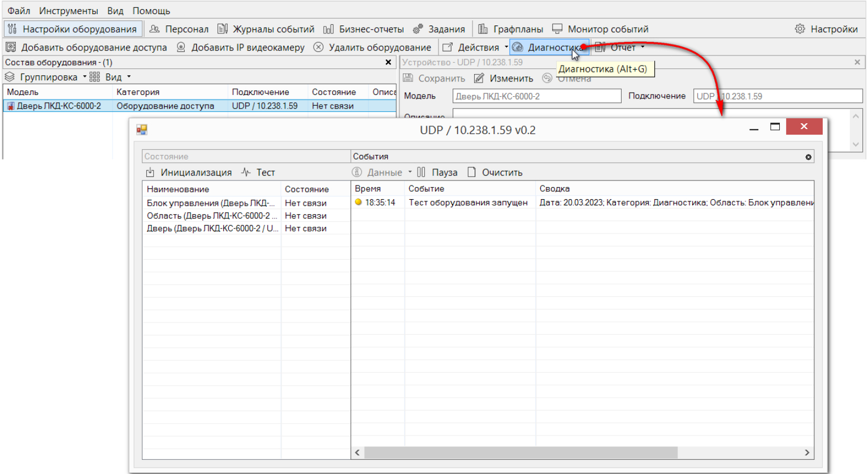Click scroll right arrow in events list
Image resolution: width=868 pixels, height=474 pixels.
pyautogui.click(x=807, y=453)
